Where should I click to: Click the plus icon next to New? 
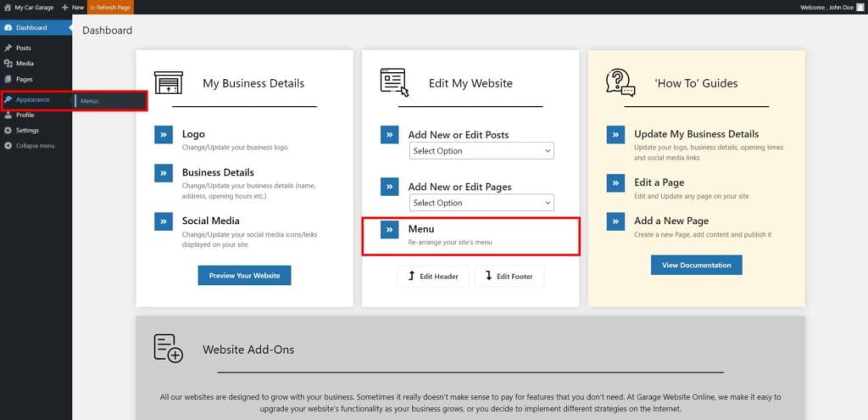click(64, 8)
